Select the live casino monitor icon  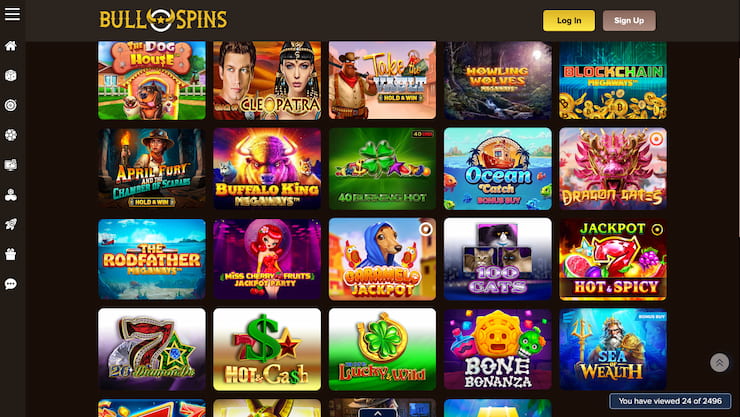click(x=11, y=165)
